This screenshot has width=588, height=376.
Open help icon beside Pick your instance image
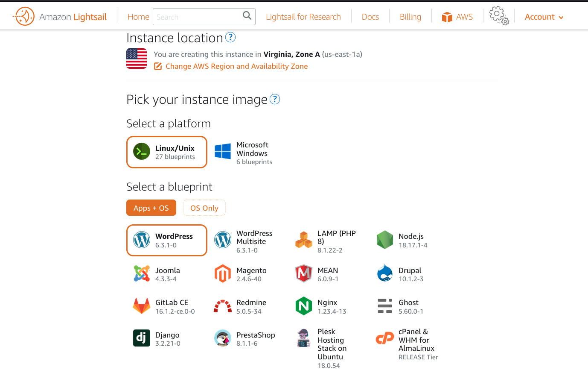pos(275,99)
